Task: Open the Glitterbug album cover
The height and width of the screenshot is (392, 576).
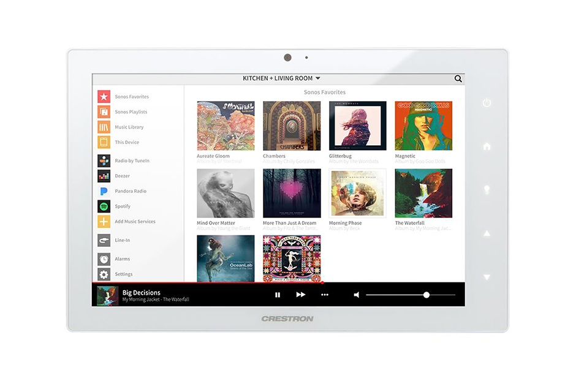Action: point(358,126)
